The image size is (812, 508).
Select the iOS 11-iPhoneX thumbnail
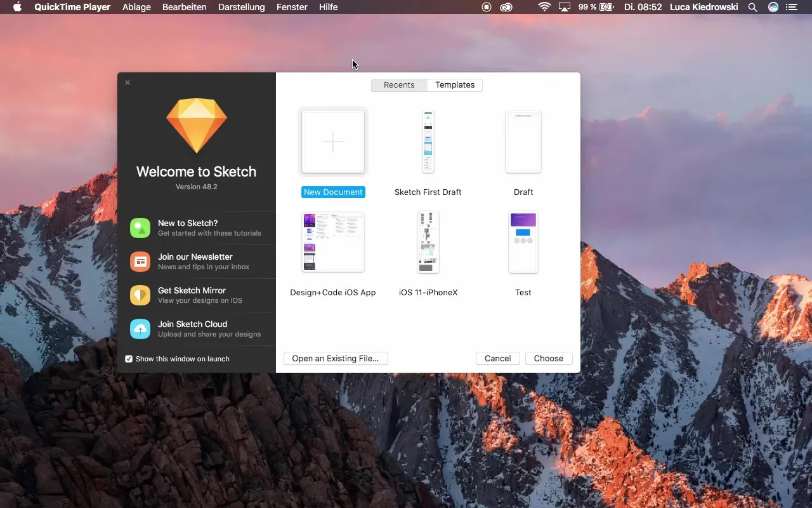[428, 242]
